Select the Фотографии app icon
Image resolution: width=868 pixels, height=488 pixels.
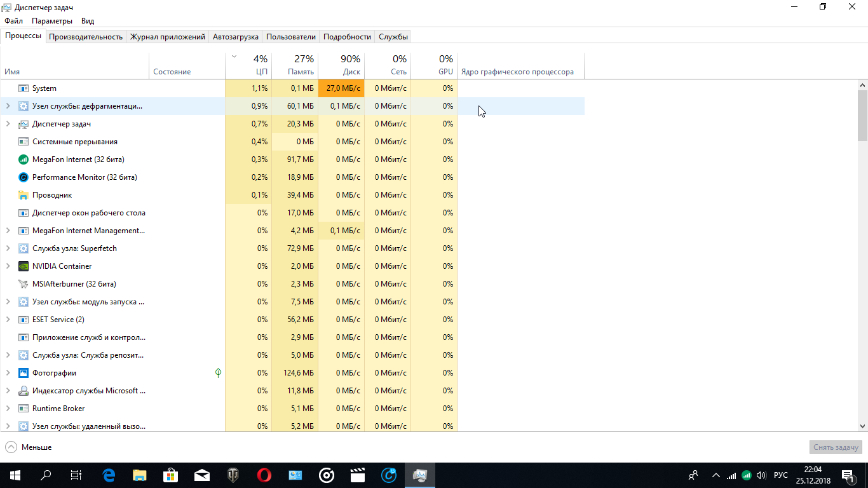tap(24, 373)
